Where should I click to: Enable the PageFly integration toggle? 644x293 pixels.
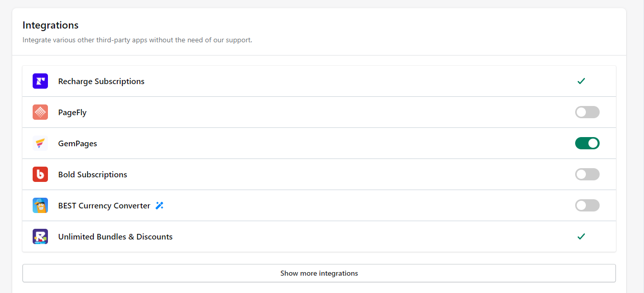[587, 112]
